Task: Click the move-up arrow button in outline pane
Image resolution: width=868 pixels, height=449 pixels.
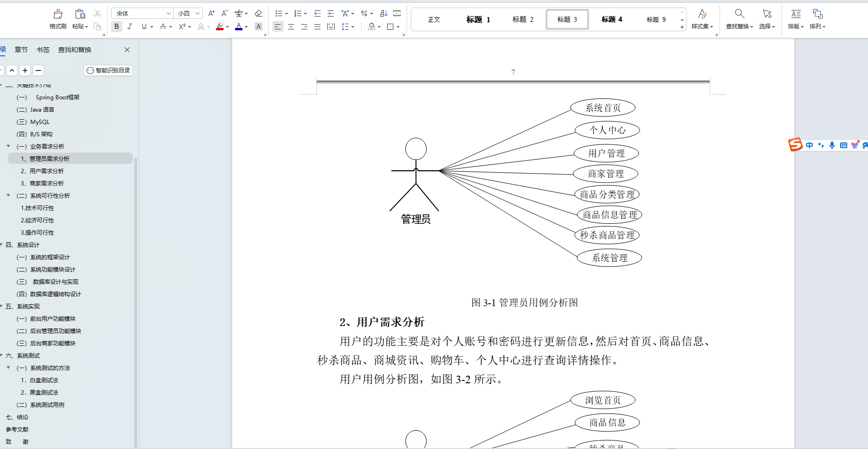Action: pyautogui.click(x=12, y=70)
